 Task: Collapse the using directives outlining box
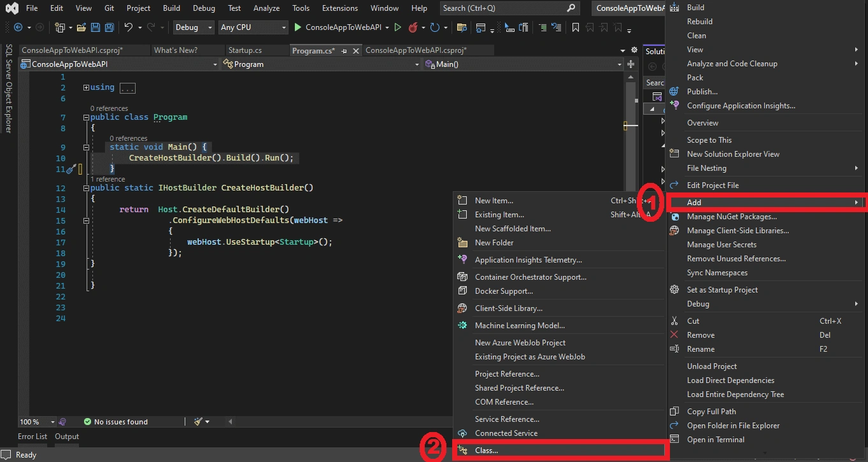point(86,88)
